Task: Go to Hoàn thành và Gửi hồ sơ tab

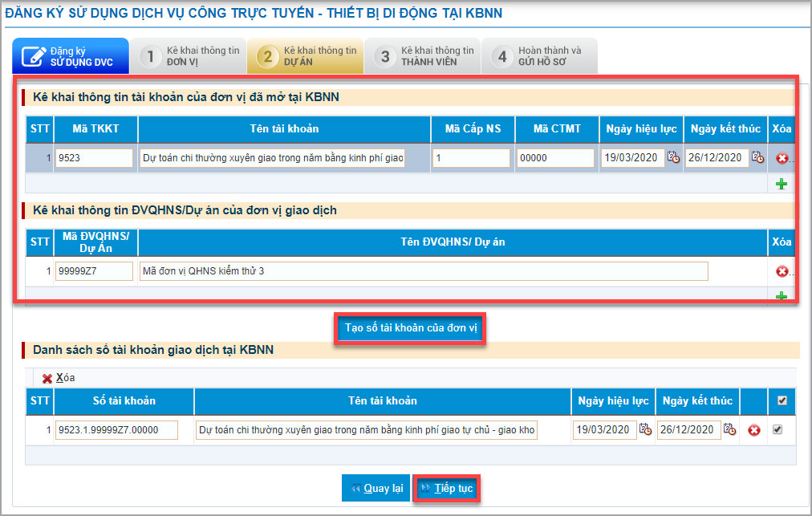Action: [539, 55]
